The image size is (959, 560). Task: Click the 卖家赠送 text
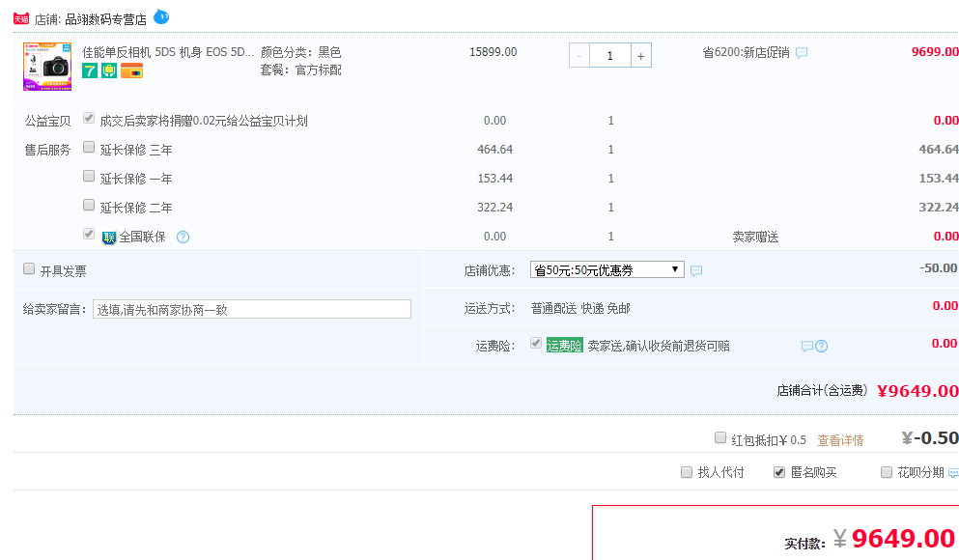coord(755,238)
